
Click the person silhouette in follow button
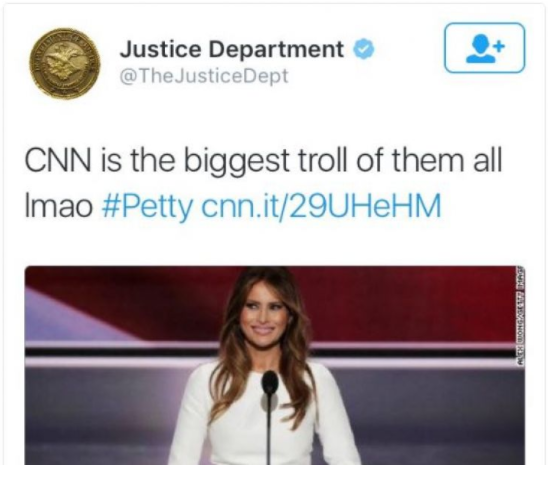click(x=480, y=49)
